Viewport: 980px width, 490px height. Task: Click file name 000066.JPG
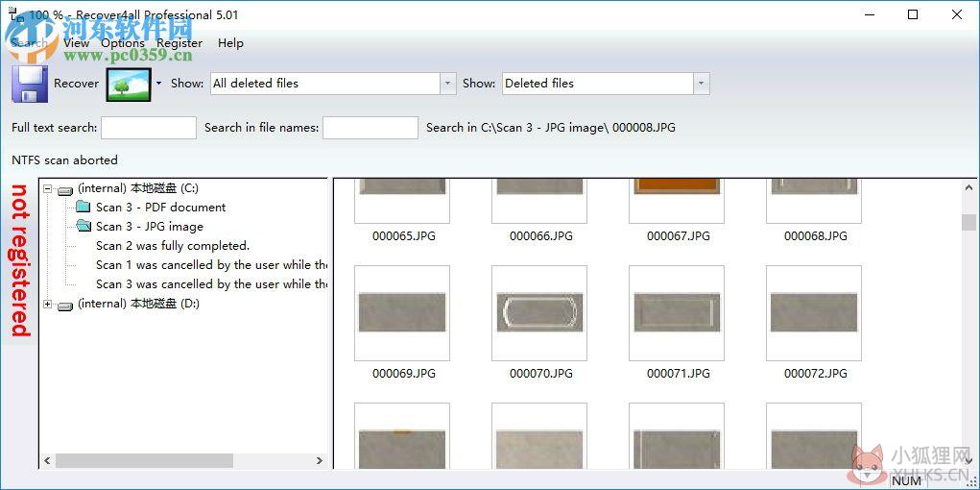coord(540,236)
